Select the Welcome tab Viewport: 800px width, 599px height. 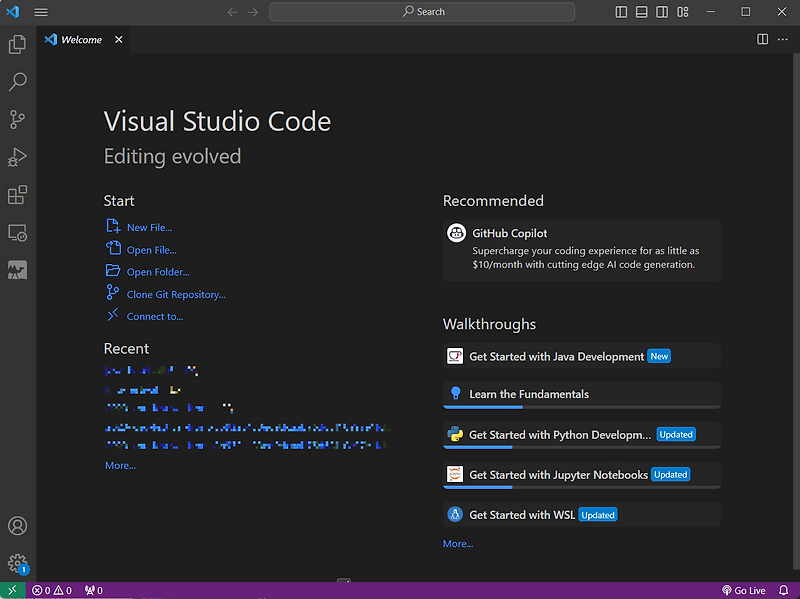pos(81,40)
